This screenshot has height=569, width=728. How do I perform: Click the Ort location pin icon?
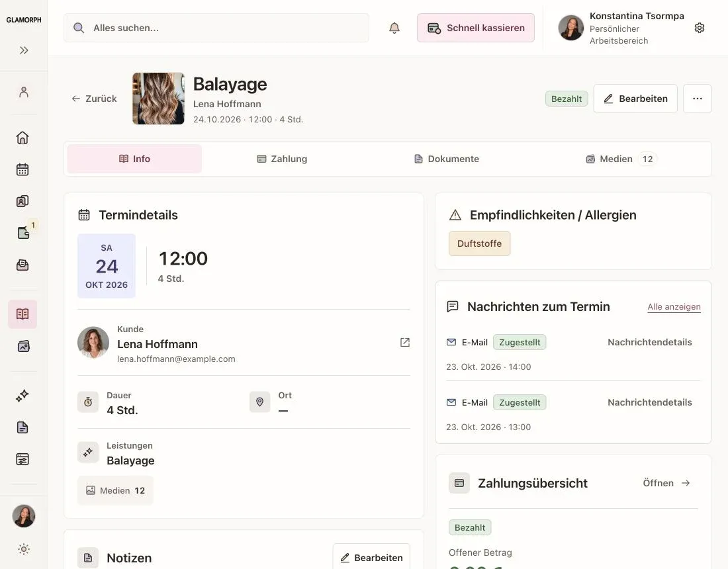pyautogui.click(x=259, y=402)
